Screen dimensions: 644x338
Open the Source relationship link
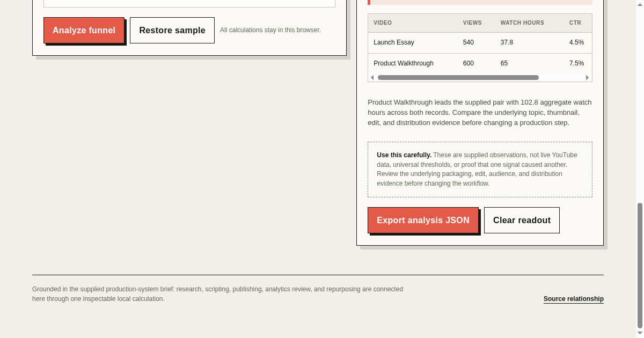(x=574, y=299)
